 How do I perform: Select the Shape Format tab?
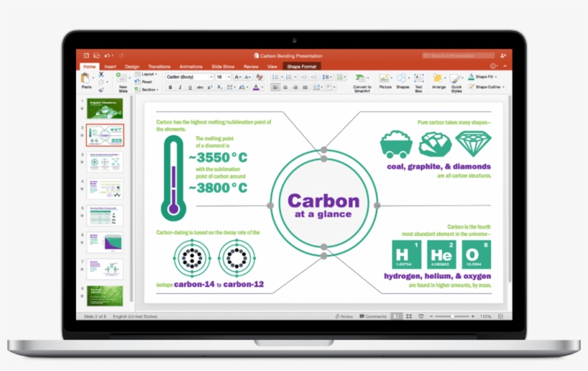pyautogui.click(x=301, y=67)
